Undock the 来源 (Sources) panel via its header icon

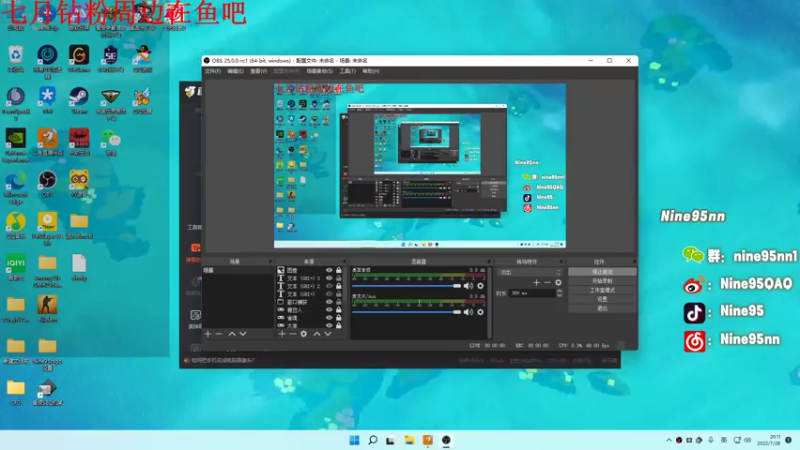[344, 261]
